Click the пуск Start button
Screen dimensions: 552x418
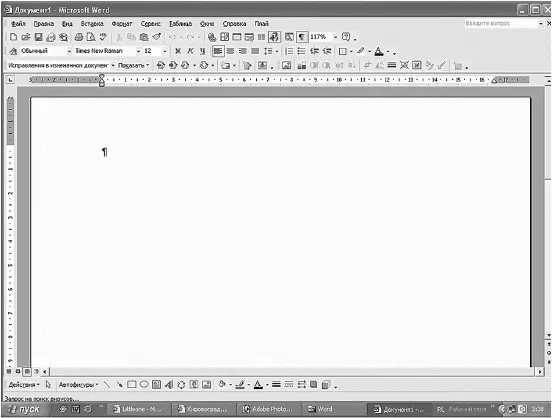25,409
